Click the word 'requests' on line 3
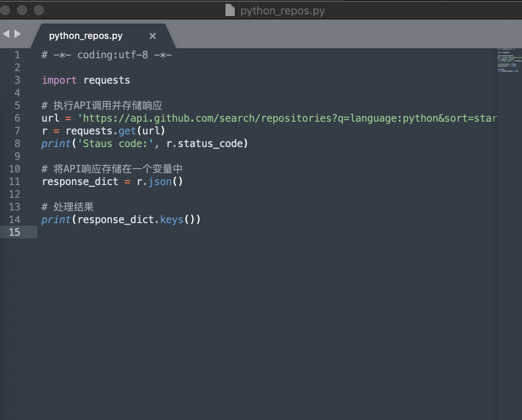The height and width of the screenshot is (420, 522). pos(107,81)
